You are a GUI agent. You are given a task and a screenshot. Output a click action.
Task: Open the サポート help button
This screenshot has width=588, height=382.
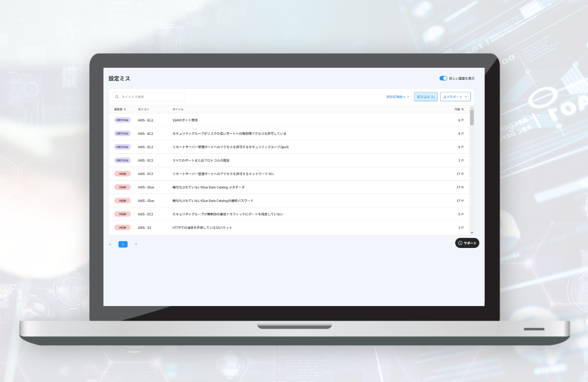[467, 243]
